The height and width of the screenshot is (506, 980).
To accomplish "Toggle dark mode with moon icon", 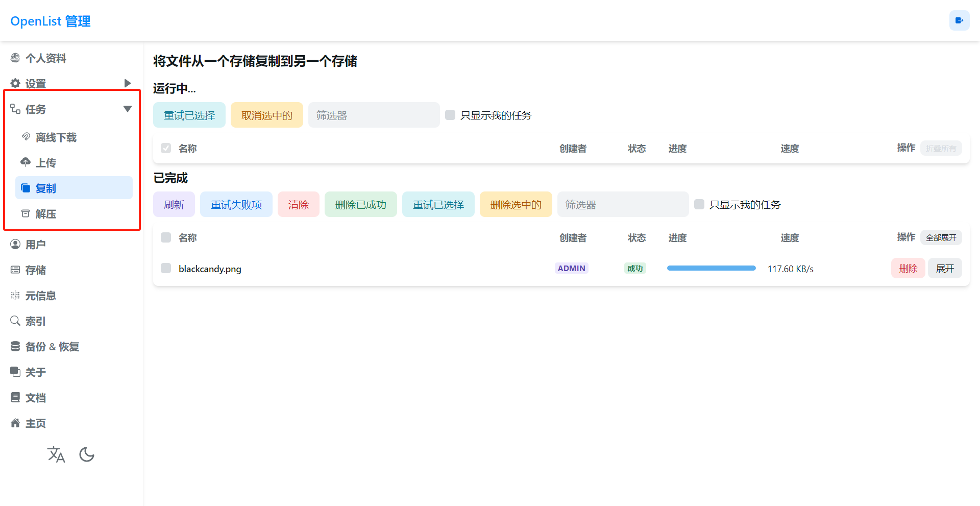I will pos(87,454).
